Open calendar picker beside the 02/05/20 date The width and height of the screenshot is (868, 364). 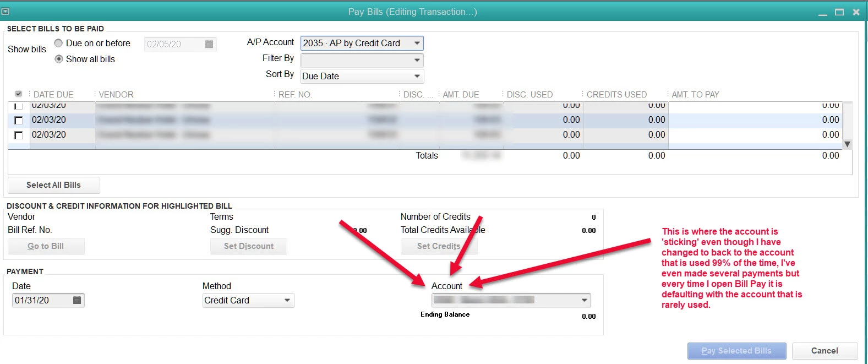point(209,44)
